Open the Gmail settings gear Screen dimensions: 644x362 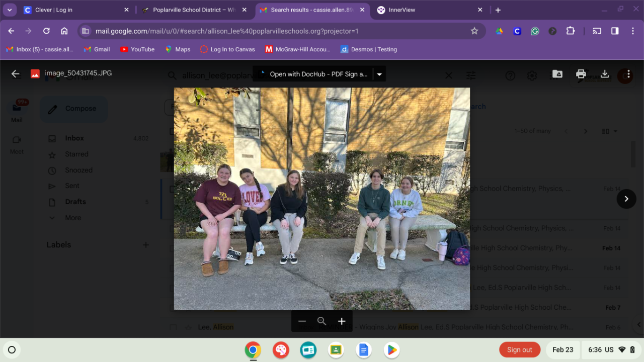pyautogui.click(x=532, y=75)
